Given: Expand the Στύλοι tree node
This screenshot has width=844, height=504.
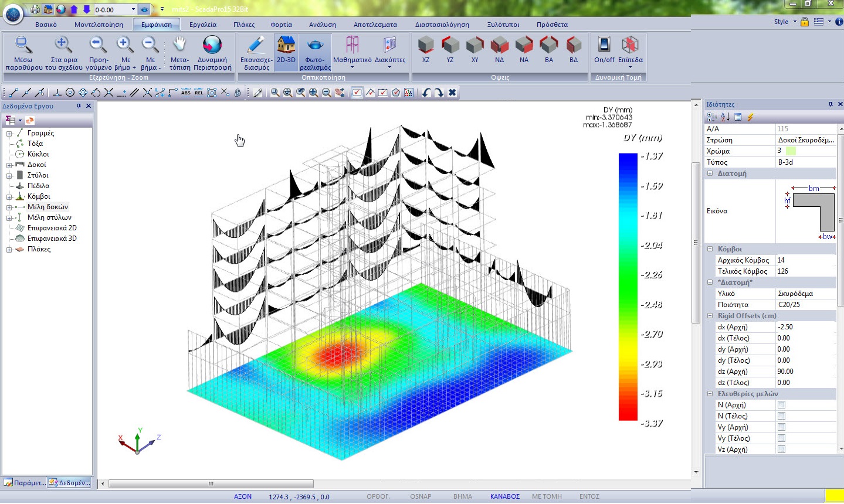Looking at the screenshot, I should click(9, 176).
